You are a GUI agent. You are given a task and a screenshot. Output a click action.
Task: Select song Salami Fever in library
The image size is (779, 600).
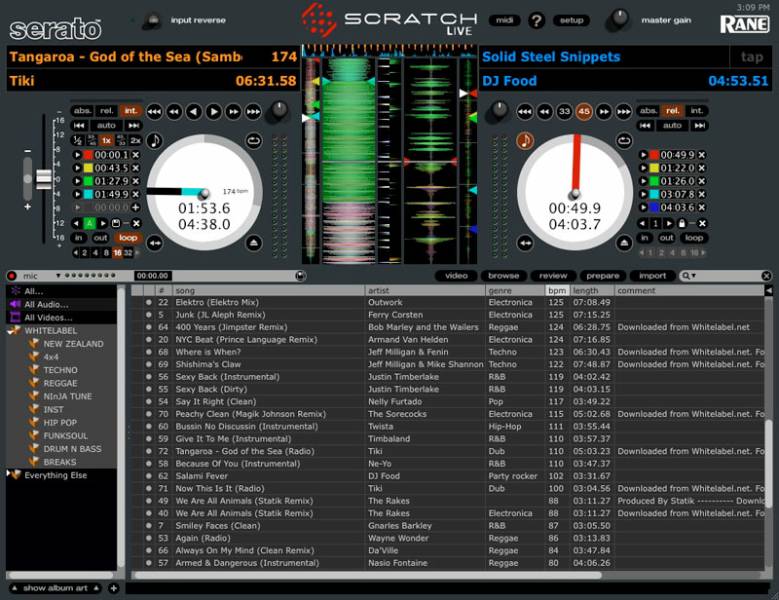[201, 476]
